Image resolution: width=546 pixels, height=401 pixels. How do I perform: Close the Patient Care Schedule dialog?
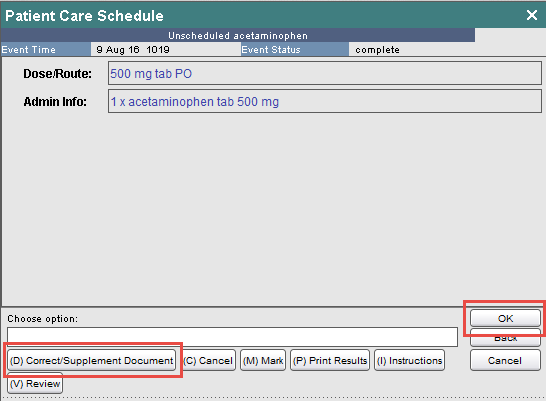point(532,15)
